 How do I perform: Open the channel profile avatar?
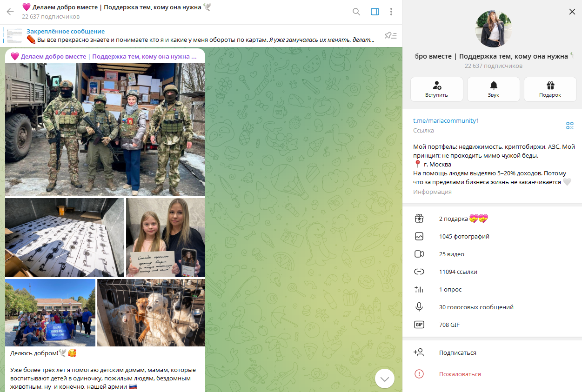(x=494, y=29)
